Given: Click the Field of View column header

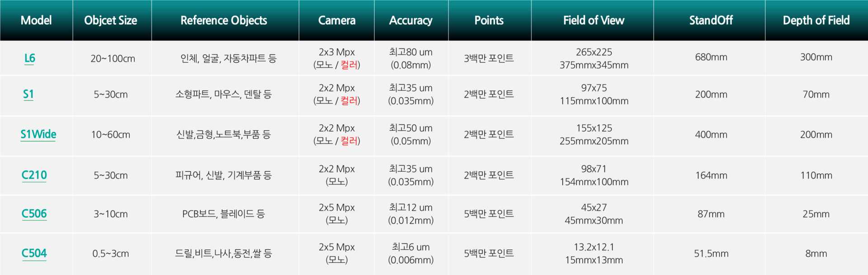Looking at the screenshot, I should point(593,20).
